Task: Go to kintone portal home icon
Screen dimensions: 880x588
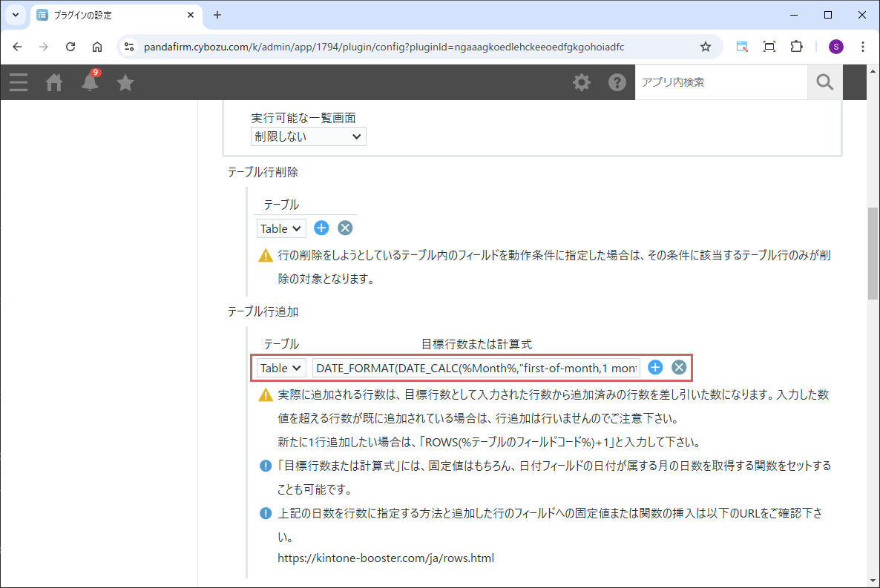Action: 54,82
